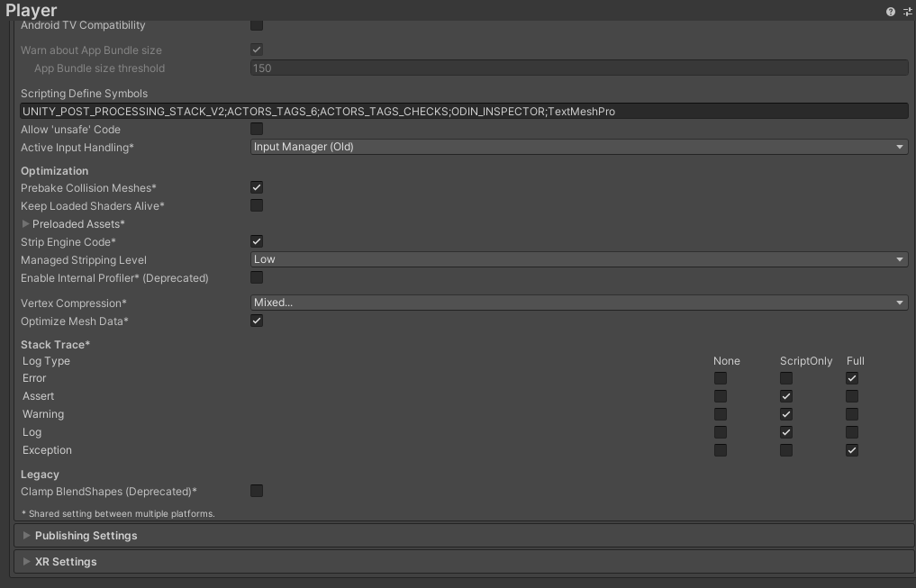Expand the Publishing Settings section
916x588 pixels.
28,535
